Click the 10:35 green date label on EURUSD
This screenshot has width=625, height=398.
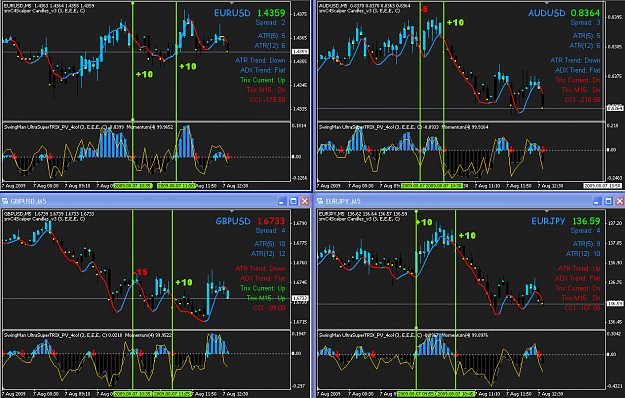pos(133,186)
